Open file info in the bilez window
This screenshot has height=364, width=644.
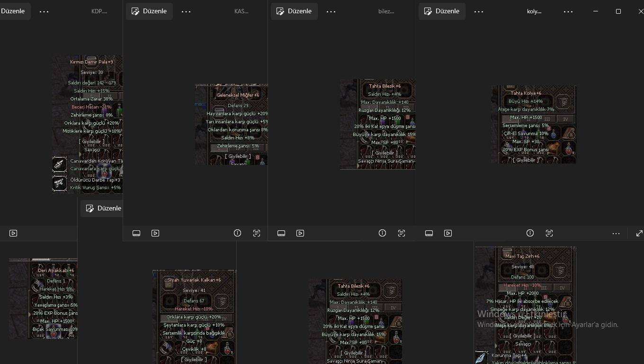(x=383, y=233)
